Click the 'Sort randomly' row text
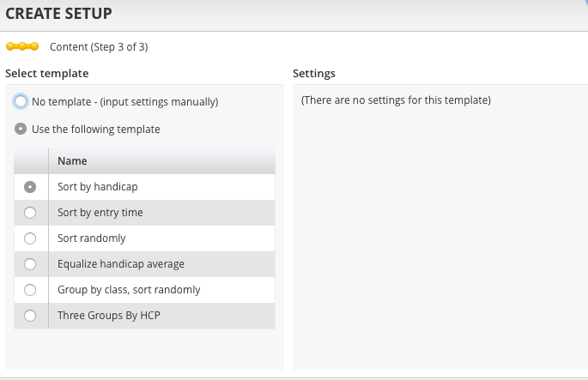 91,238
